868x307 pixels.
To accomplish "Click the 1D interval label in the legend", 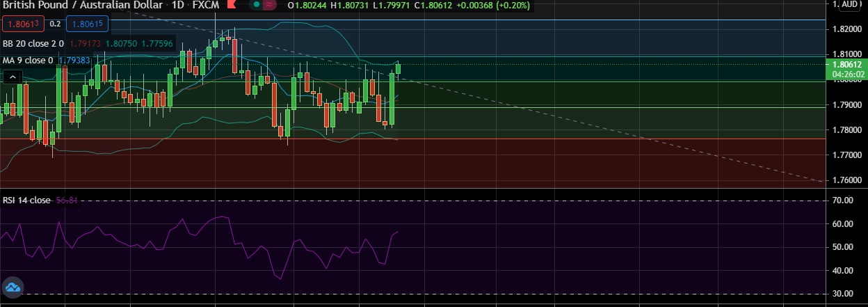I will coord(178,5).
